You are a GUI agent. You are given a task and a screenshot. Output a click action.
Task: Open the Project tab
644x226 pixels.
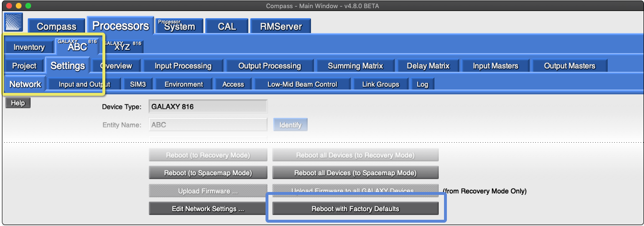click(24, 66)
